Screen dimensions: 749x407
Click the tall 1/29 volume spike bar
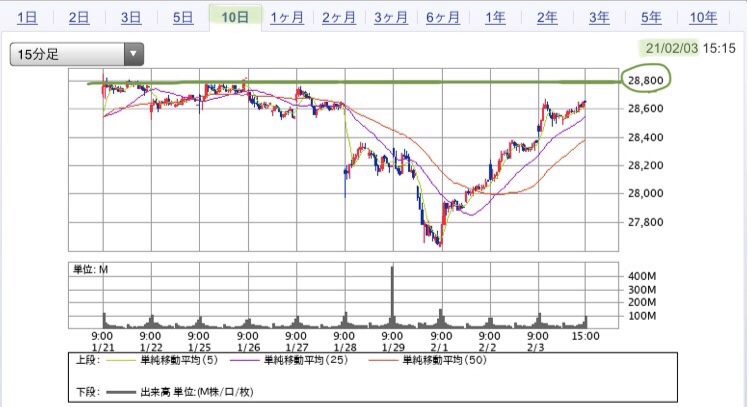pos(393,296)
